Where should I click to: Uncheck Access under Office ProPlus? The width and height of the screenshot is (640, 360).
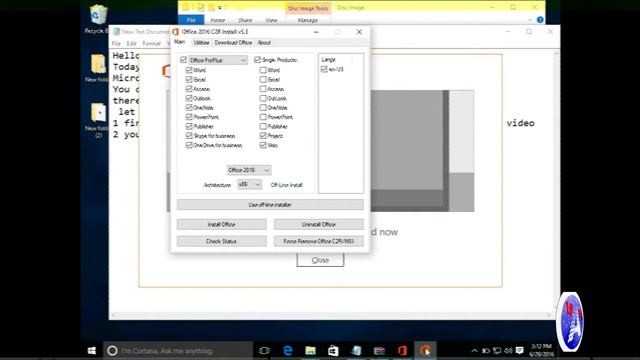click(189, 89)
